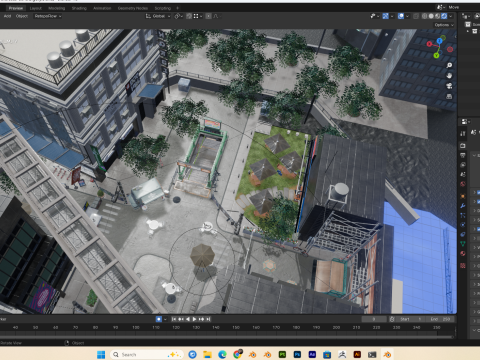Select material preview shading

tap(437, 16)
